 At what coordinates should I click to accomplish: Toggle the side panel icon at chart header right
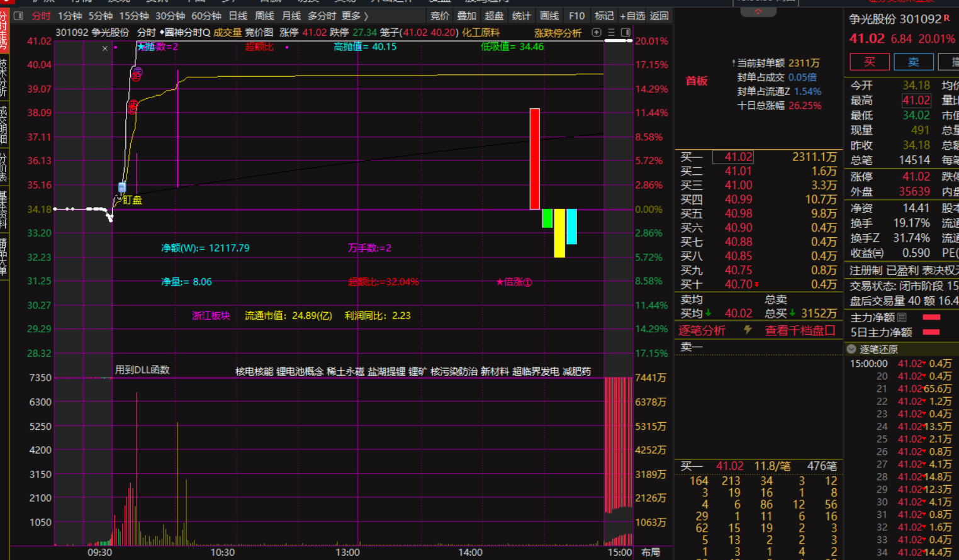point(625,33)
